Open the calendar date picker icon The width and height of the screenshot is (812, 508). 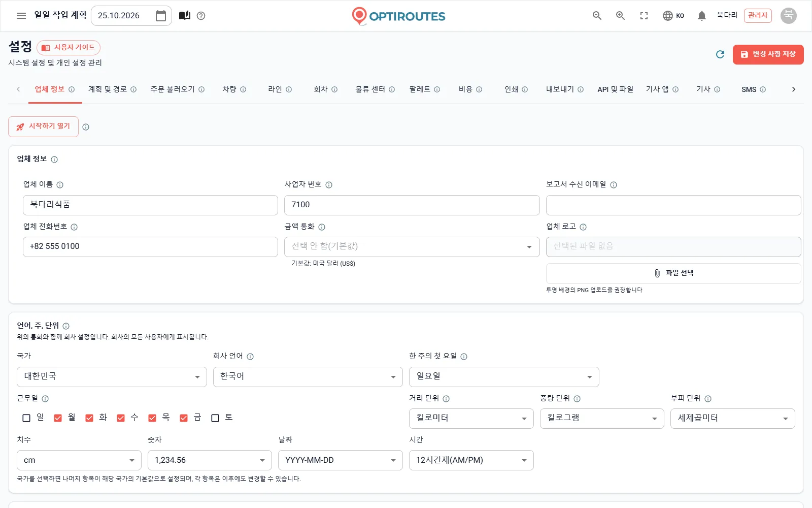pyautogui.click(x=161, y=16)
